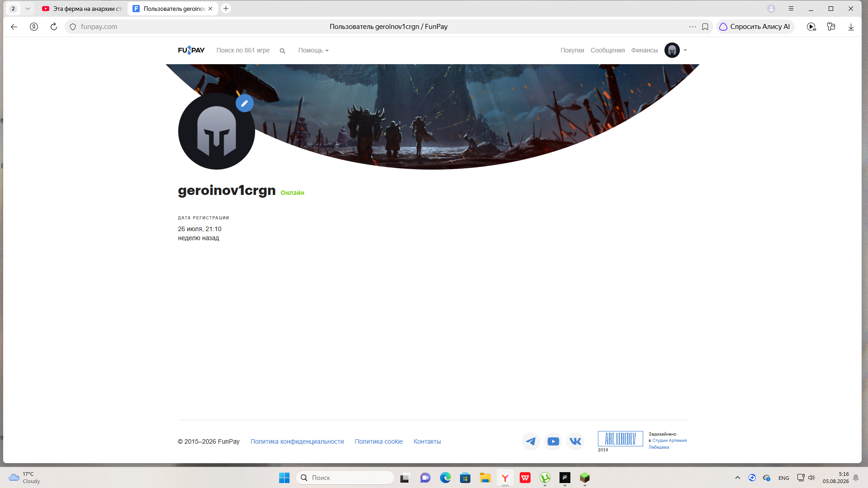Click the Windows taskbar Поиск box
The image size is (868, 488).
coord(345,478)
